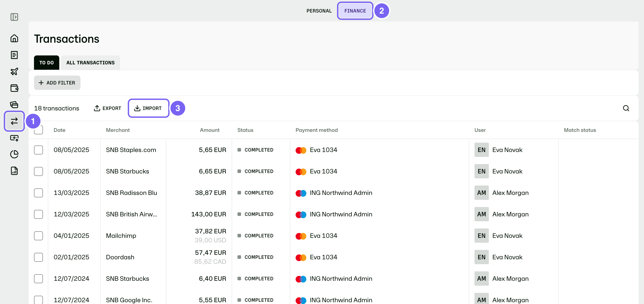
Task: Click the Match status column header
Action: tap(580, 130)
